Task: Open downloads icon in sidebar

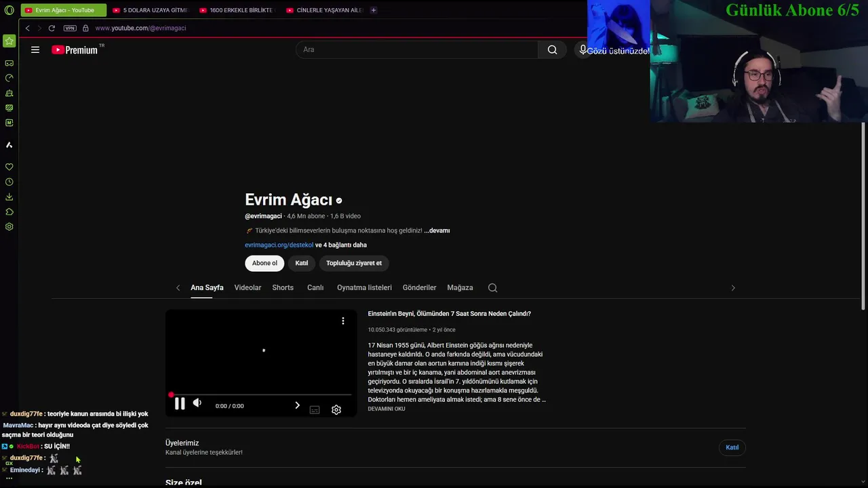Action: coord(9,197)
